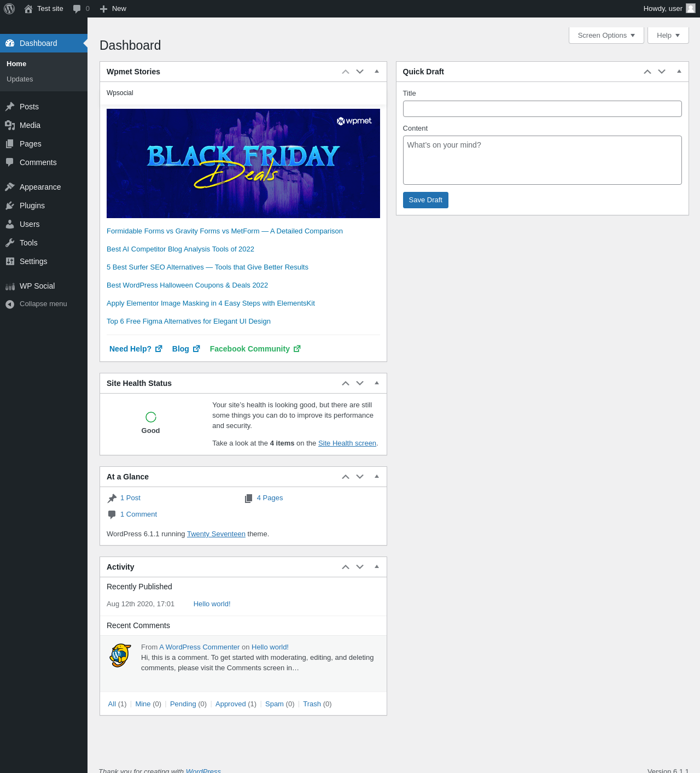Image resolution: width=700 pixels, height=773 pixels.
Task: Open Best WordPress Halloween Coupons article
Action: click(187, 285)
